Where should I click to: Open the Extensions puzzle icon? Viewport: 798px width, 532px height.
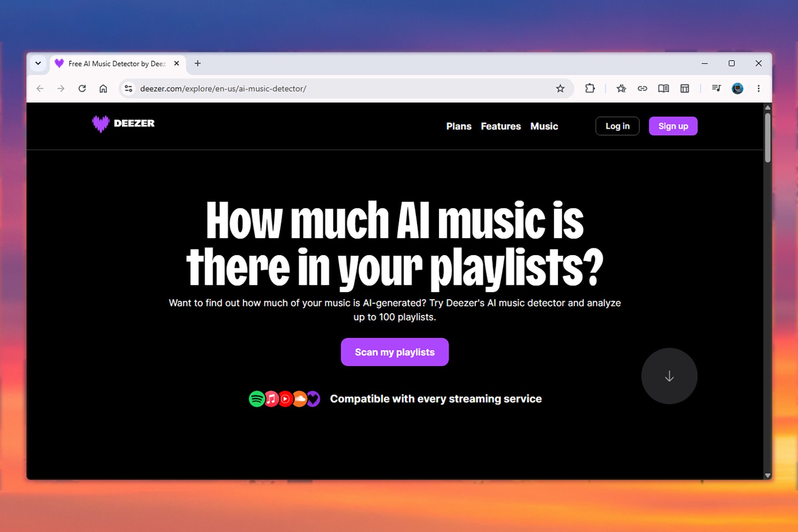(x=590, y=89)
